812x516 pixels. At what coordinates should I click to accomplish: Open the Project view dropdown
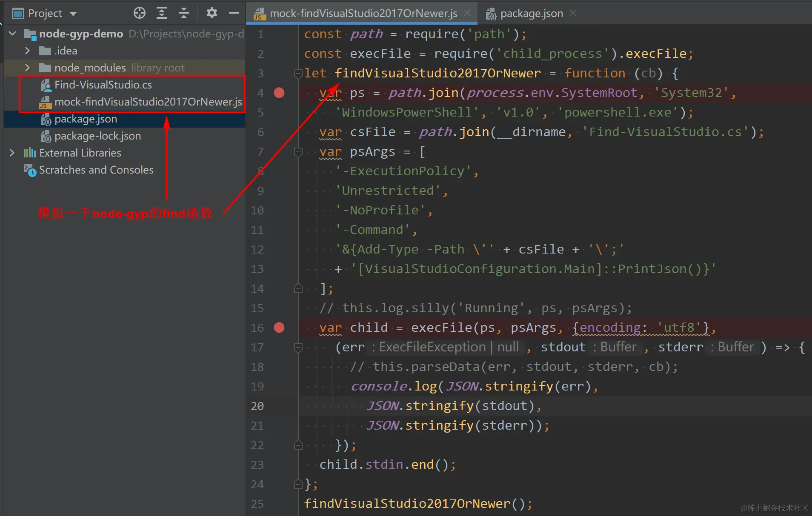(73, 14)
